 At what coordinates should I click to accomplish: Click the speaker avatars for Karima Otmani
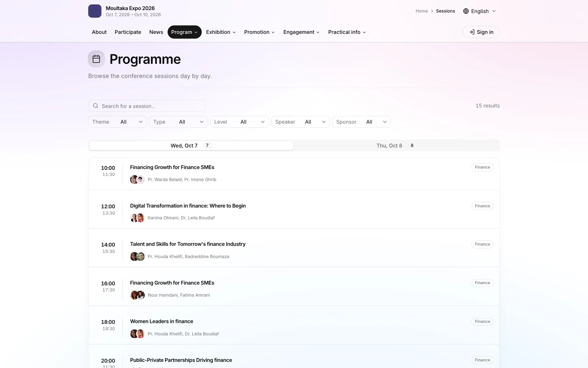pyautogui.click(x=137, y=218)
